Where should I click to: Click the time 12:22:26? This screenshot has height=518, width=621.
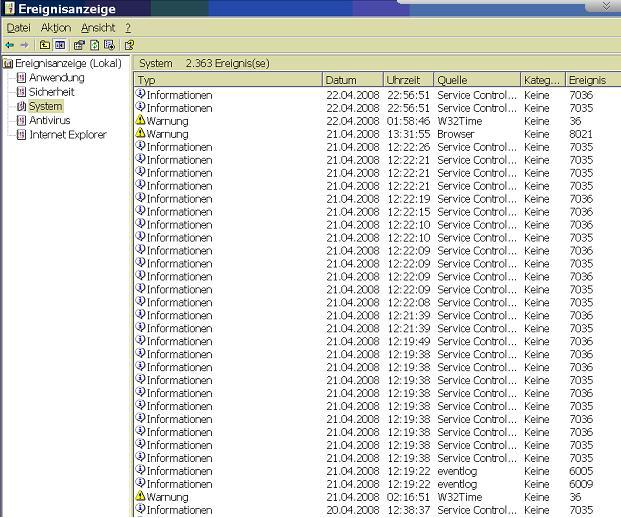[409, 147]
